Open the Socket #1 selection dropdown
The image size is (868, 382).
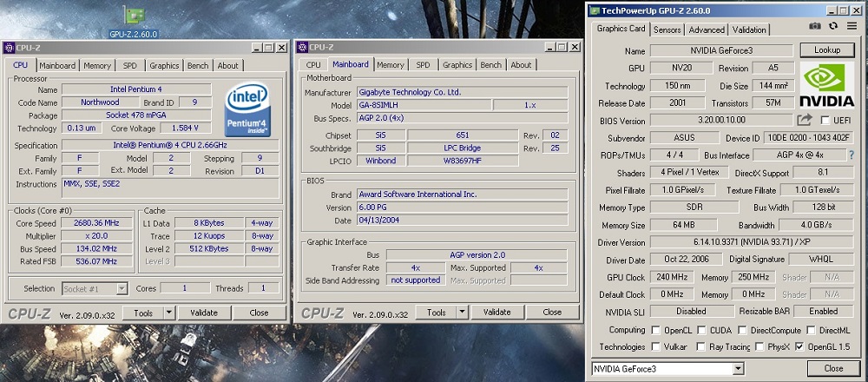[x=95, y=288]
